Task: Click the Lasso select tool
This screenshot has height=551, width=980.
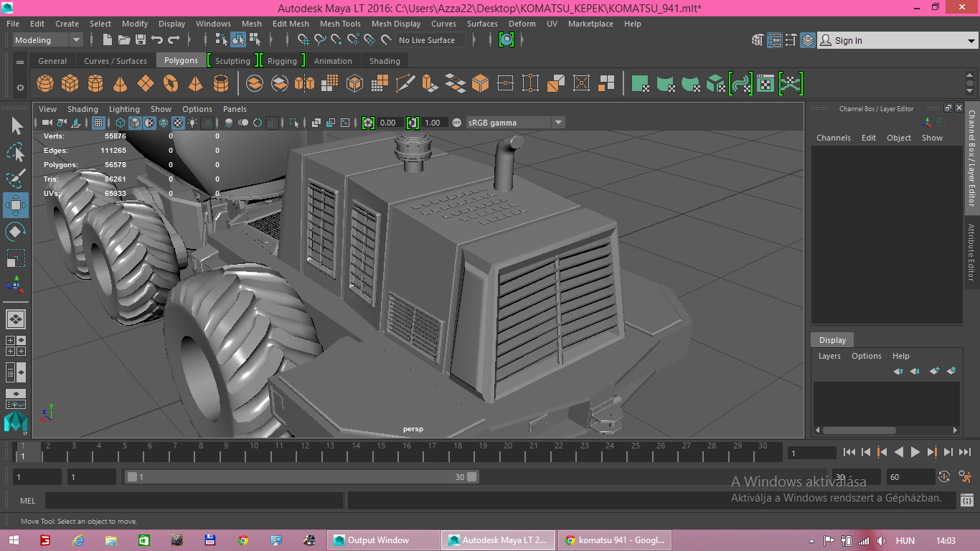Action: coord(16,152)
